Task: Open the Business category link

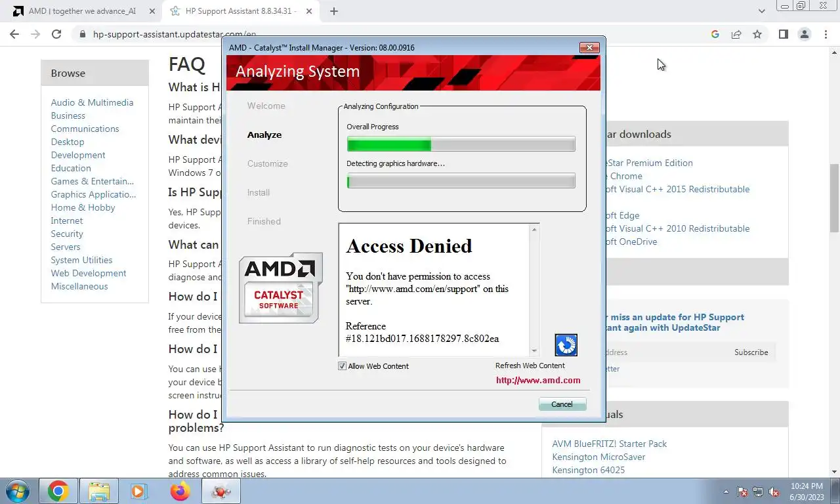Action: [68, 115]
